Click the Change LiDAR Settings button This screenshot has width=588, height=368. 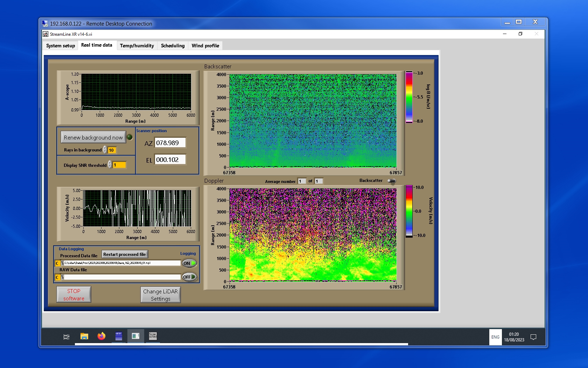click(160, 295)
